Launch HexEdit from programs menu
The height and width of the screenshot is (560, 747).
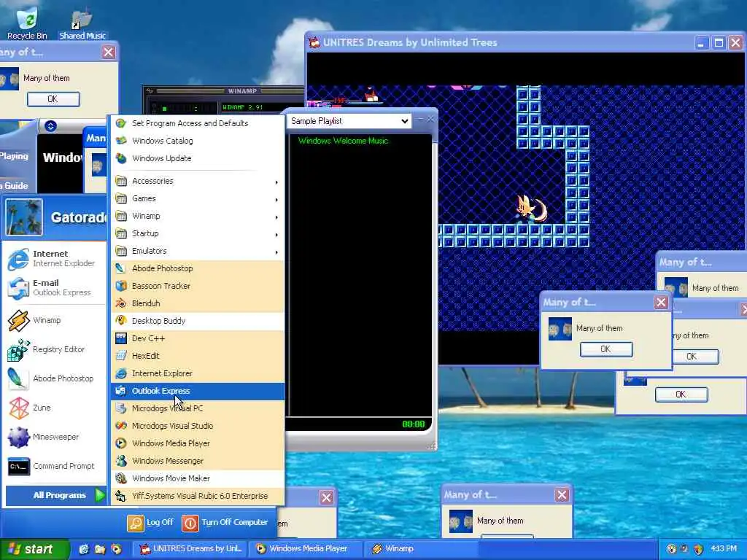point(198,356)
